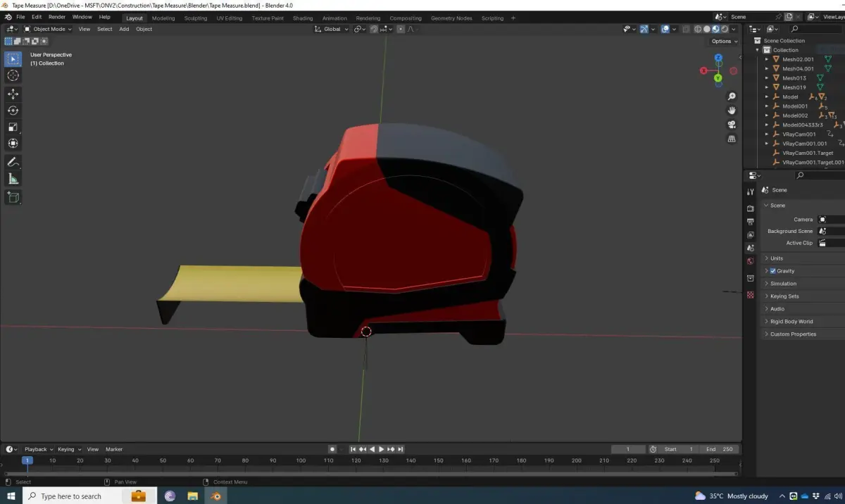Open the View Layer properties tab
Image resolution: width=845 pixels, height=504 pixels.
pyautogui.click(x=750, y=234)
